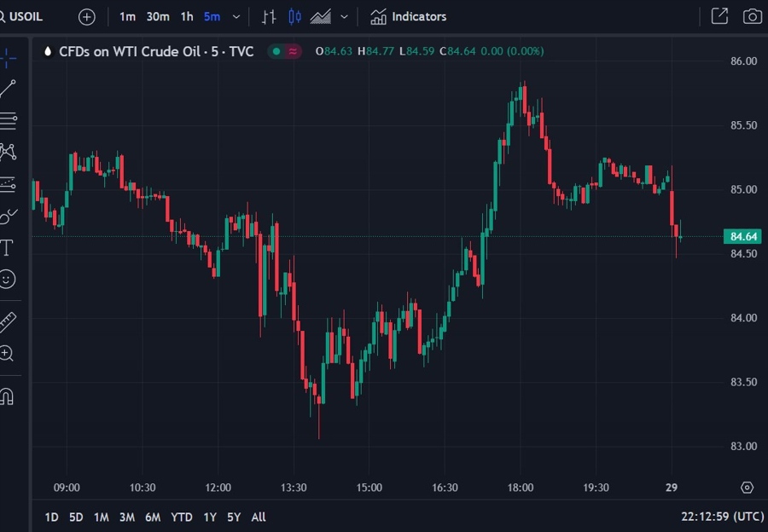Open timezone menu at 22:12:59 (UTC)

click(x=723, y=517)
